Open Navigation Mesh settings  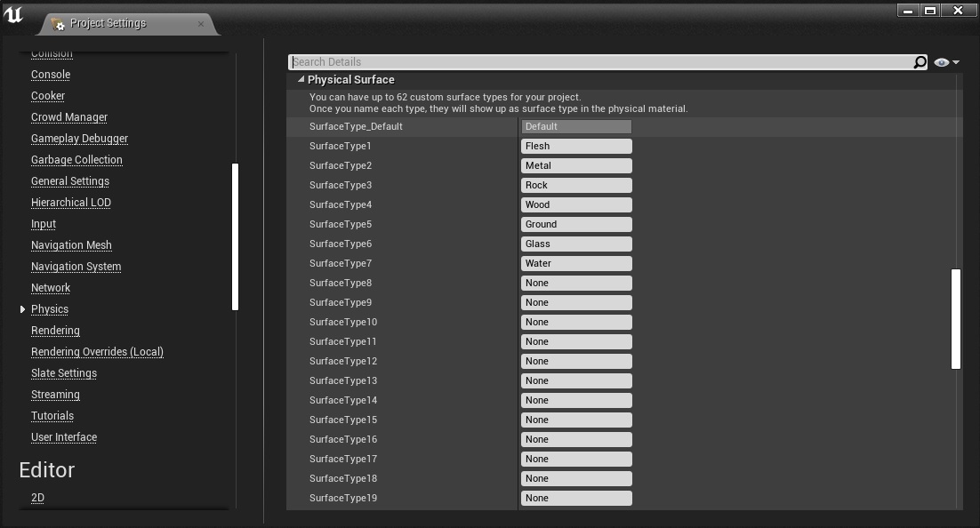point(71,245)
